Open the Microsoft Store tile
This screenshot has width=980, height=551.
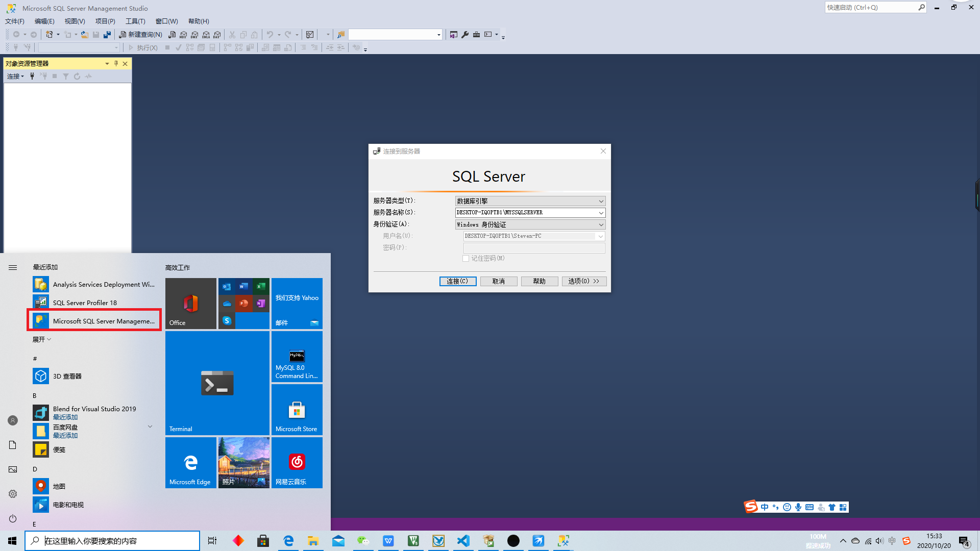click(x=297, y=410)
